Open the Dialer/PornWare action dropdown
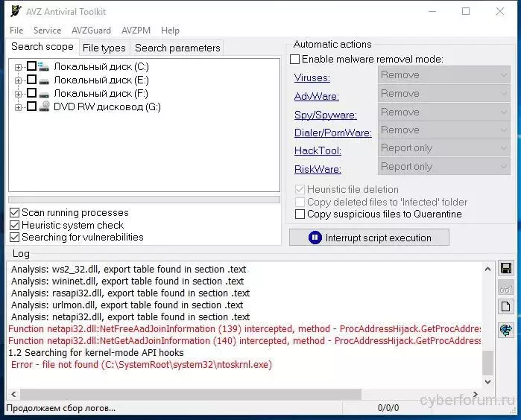521x420 pixels. point(443,130)
